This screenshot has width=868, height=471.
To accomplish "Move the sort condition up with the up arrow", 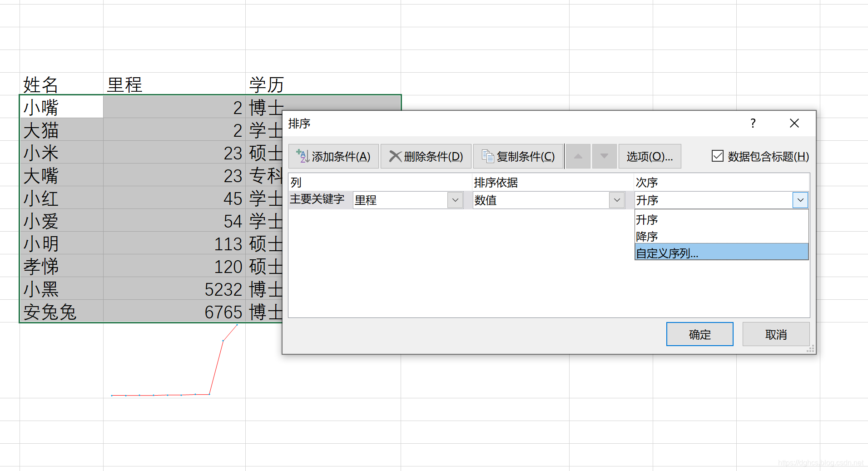I will pyautogui.click(x=578, y=156).
